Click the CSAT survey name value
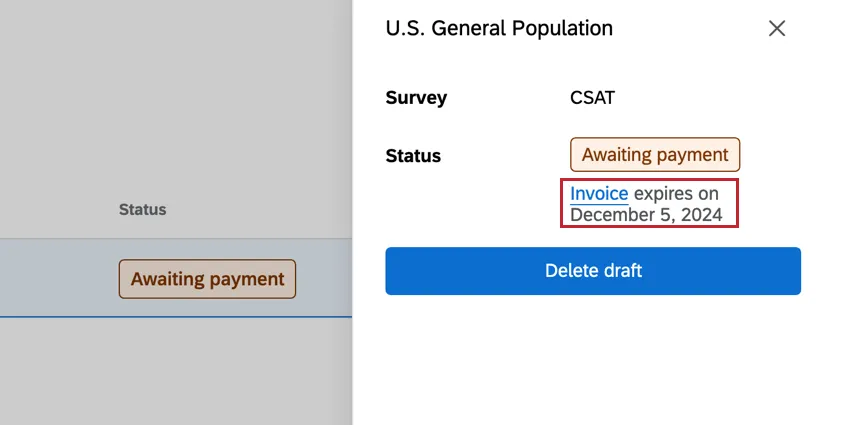This screenshot has width=850, height=425. pyautogui.click(x=592, y=98)
